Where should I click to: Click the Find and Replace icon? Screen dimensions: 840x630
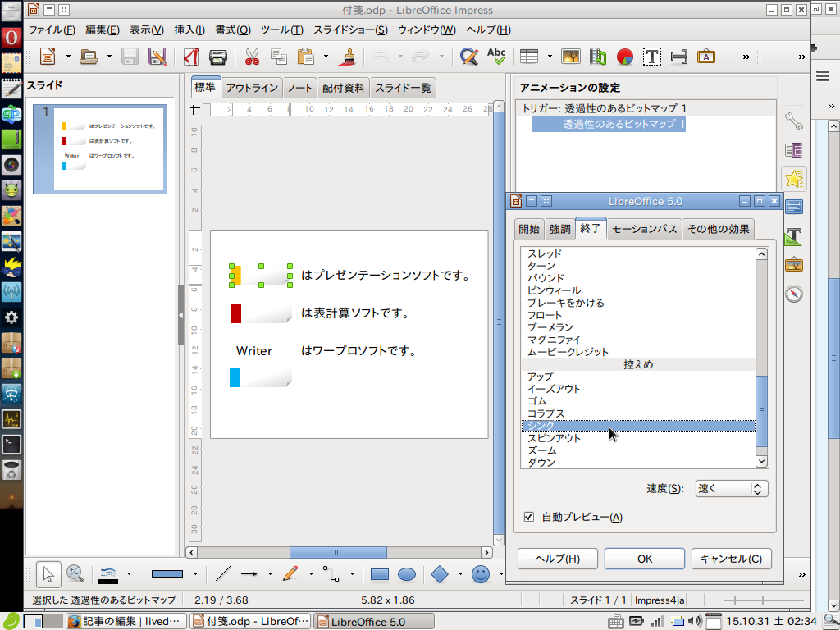(x=468, y=57)
